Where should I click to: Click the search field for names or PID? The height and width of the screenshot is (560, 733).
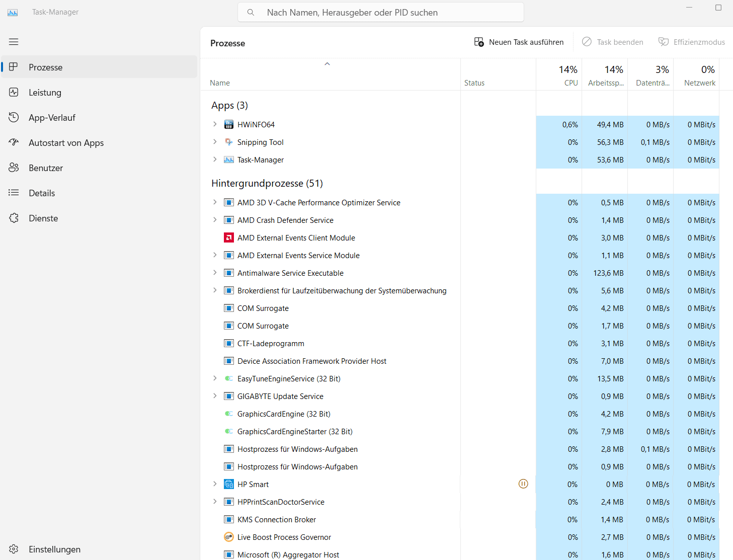(381, 13)
